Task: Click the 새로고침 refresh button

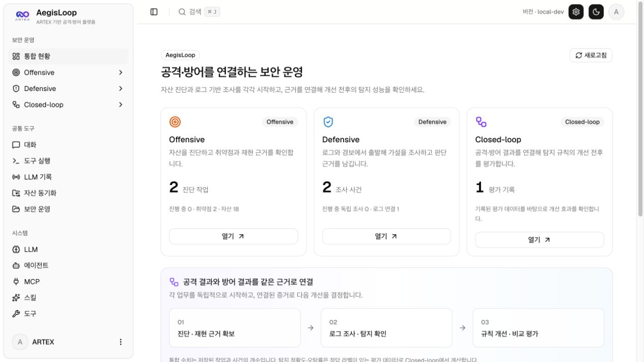Action: click(x=591, y=55)
